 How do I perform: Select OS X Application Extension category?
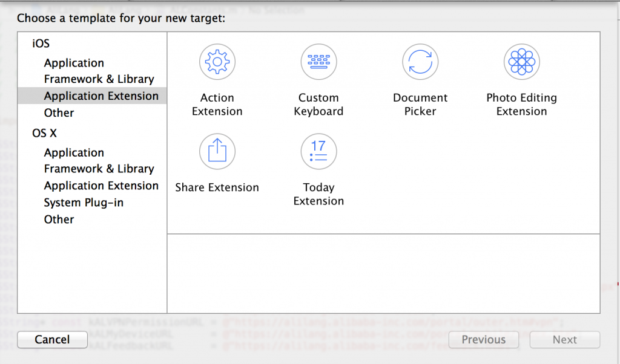click(101, 186)
